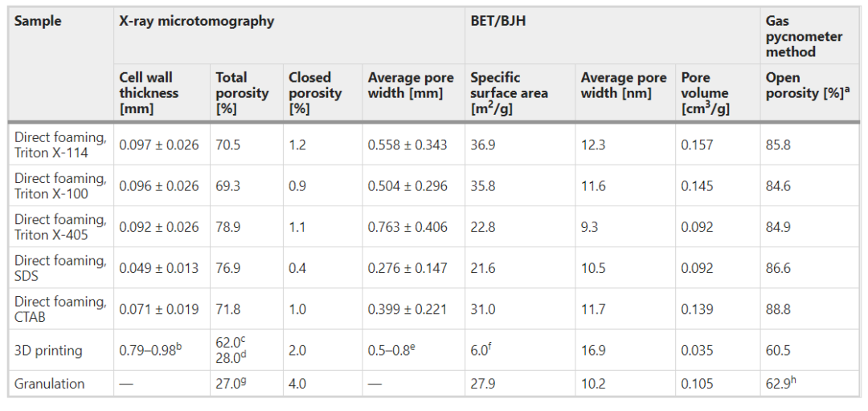Click the 'Direct foaming, SDS' row label
The height and width of the screenshot is (411, 868).
(59, 268)
